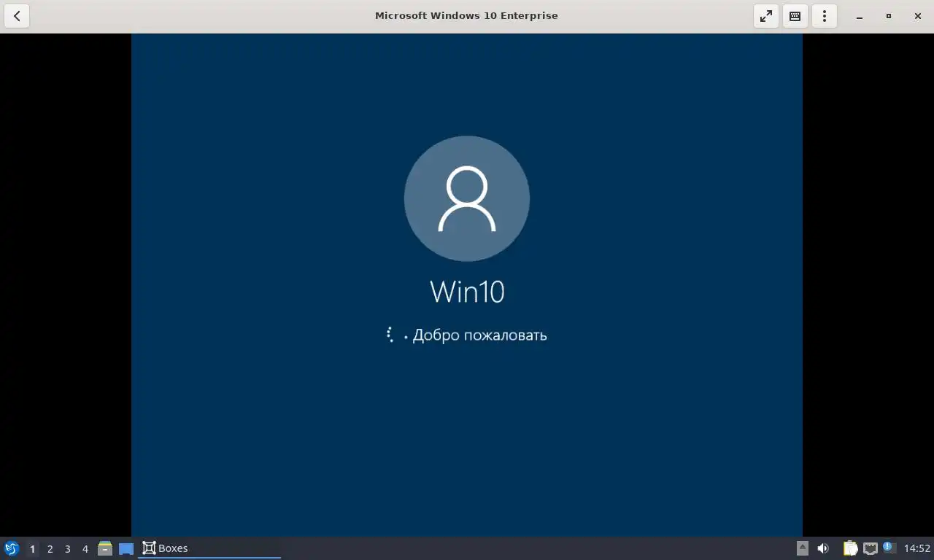Close the Microsoft Windows 10 Enterprise window

(x=918, y=16)
